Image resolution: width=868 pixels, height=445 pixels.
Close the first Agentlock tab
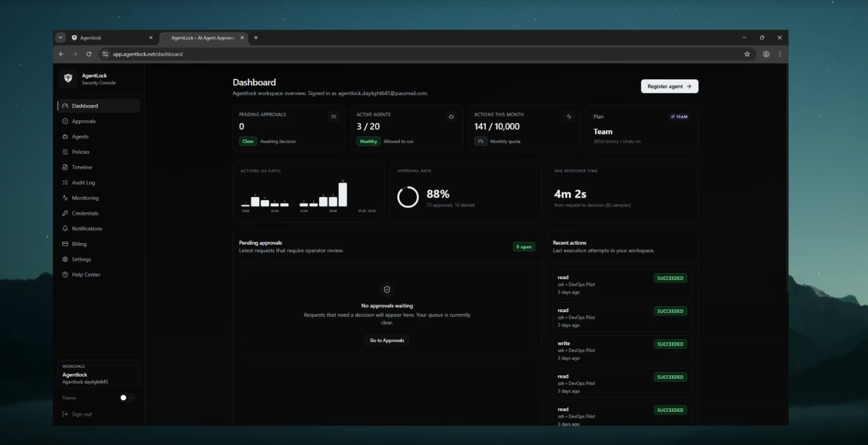151,38
